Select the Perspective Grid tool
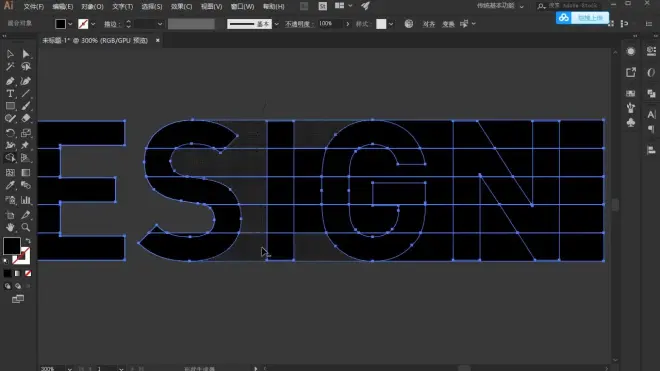660x371 pixels. [x=26, y=158]
